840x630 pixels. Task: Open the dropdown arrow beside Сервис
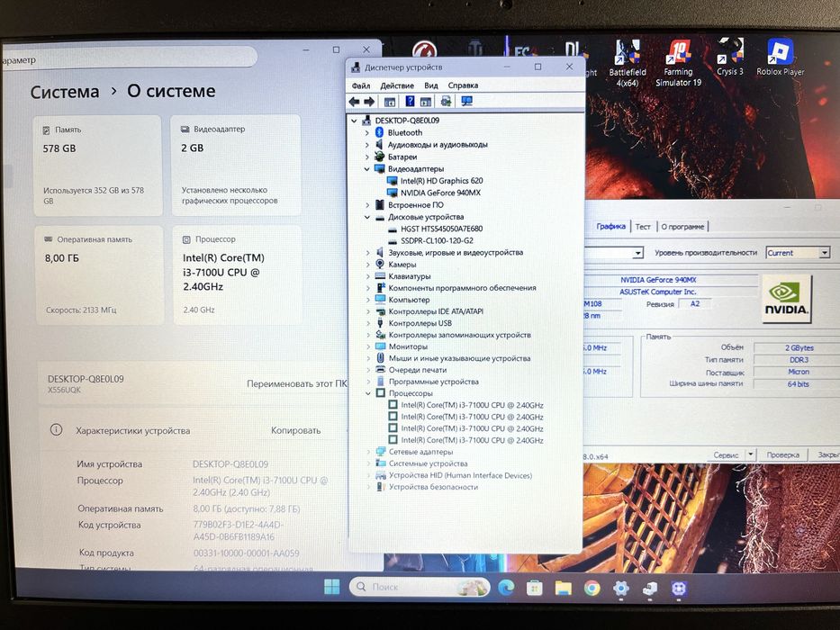751,454
